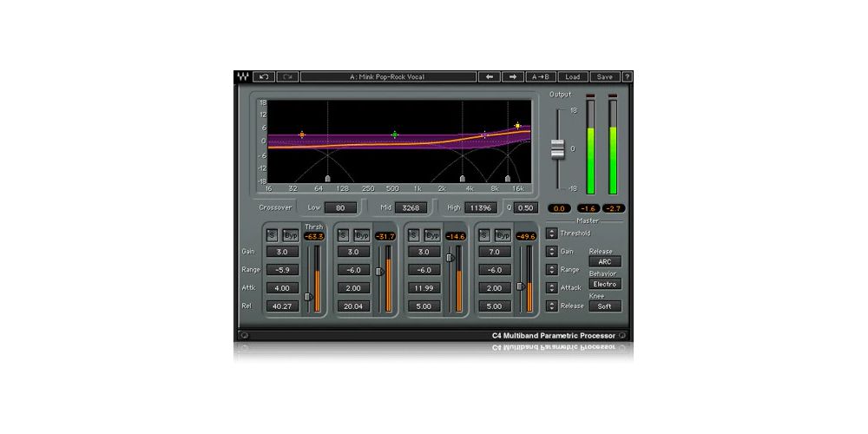Bypass the band with threshold -49.6
Image resolution: width=868 pixels, height=434 pixels.
(x=503, y=235)
